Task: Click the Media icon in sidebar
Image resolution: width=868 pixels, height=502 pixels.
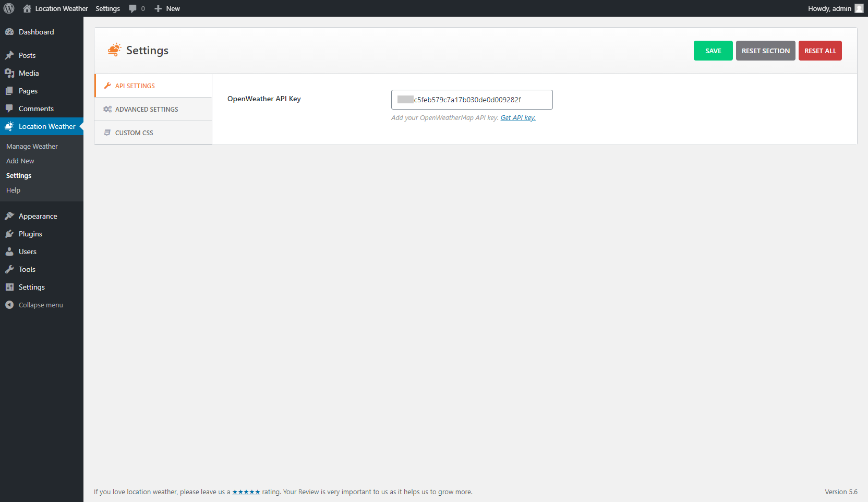Action: point(9,73)
